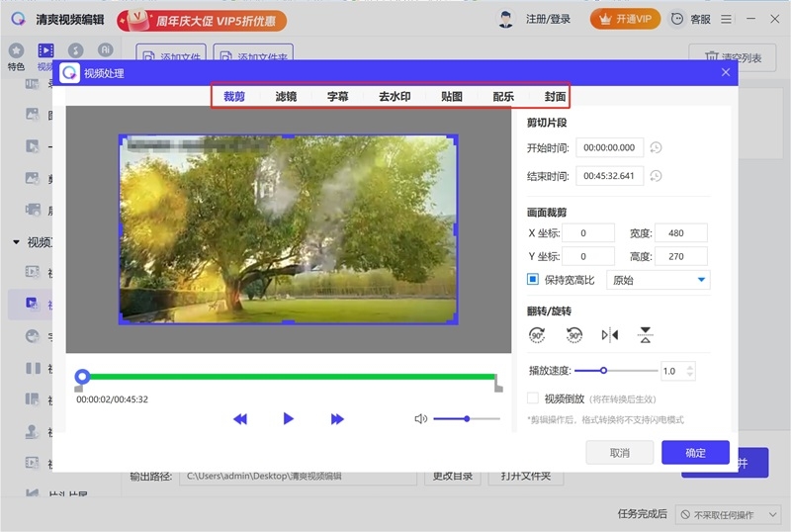Rewind the video preview
The width and height of the screenshot is (791, 532).
point(240,419)
